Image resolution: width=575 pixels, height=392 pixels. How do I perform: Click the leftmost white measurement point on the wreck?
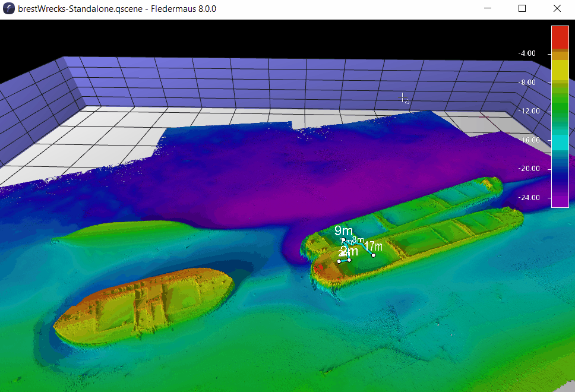click(339, 261)
